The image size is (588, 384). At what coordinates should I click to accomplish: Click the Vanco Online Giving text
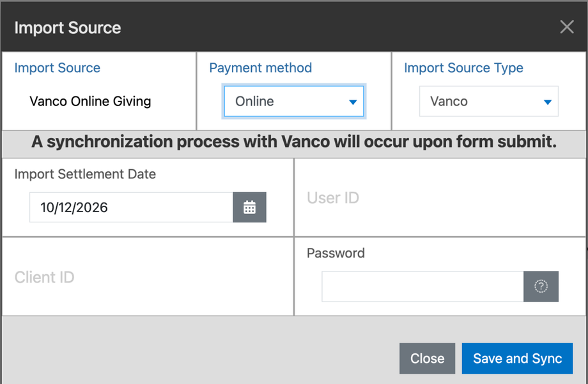click(x=90, y=101)
